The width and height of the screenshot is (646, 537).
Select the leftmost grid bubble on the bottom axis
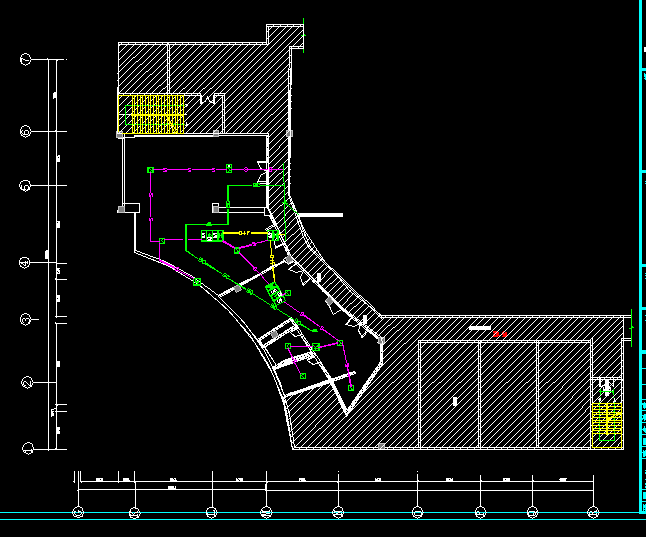coord(79,513)
